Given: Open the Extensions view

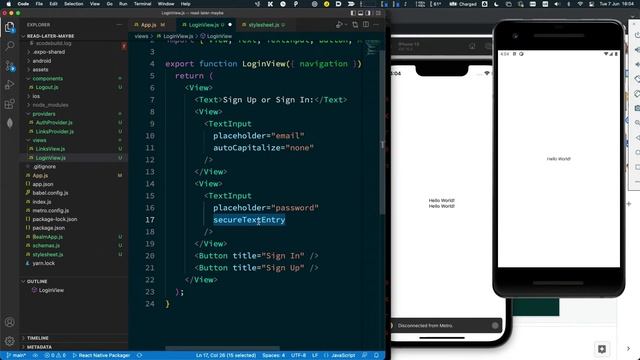Looking at the screenshot, I should (9, 104).
